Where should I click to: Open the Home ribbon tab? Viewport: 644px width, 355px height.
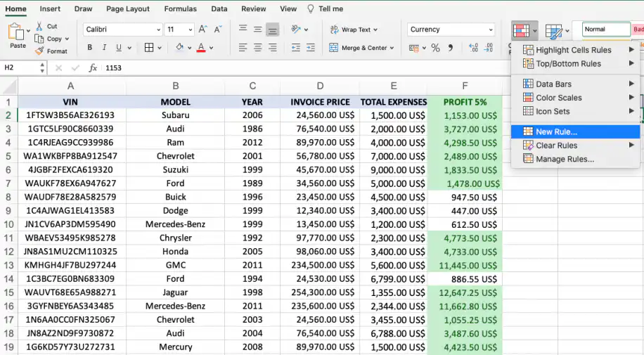coord(15,8)
